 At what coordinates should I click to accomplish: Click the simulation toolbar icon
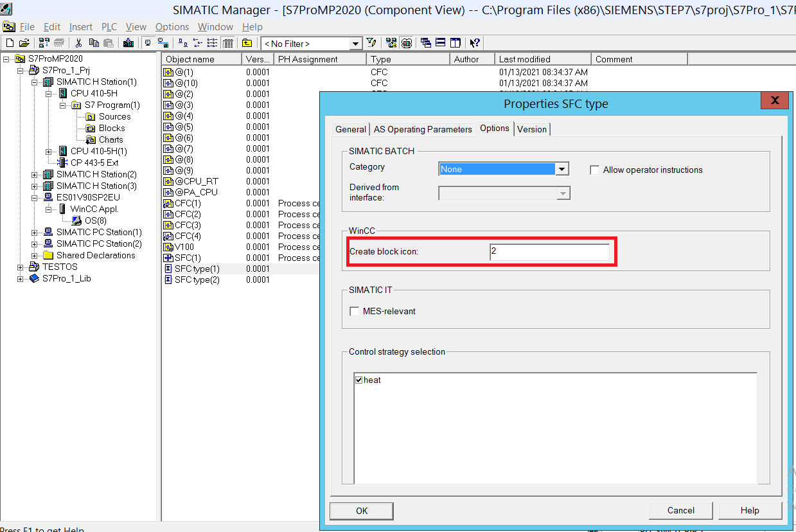click(406, 43)
